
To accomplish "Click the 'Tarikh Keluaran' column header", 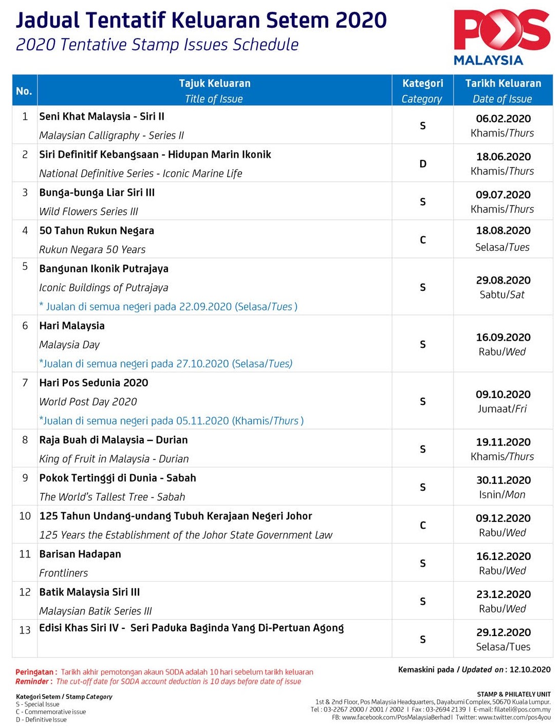I will point(503,84).
